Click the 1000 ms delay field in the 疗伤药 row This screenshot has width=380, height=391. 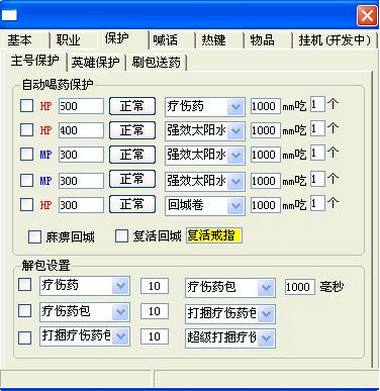pyautogui.click(x=266, y=106)
